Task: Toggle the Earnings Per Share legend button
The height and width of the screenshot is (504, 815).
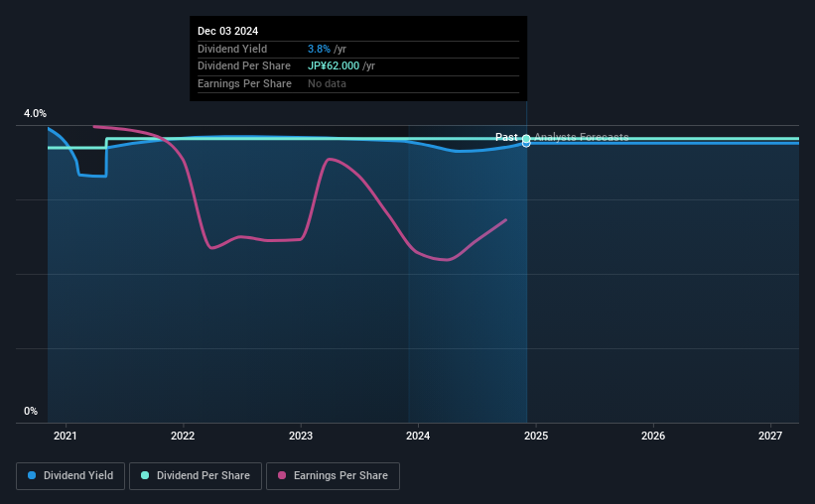Action: coord(333,476)
